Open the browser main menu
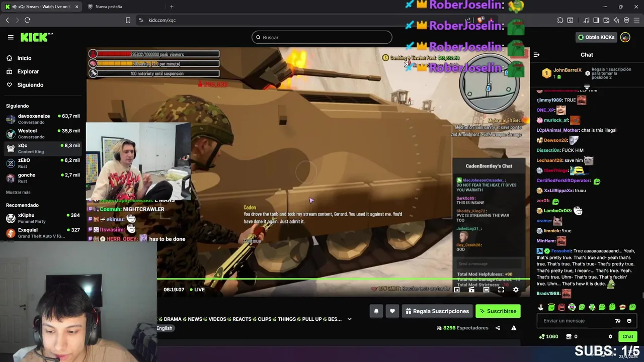This screenshot has width=644, height=362. (x=636, y=20)
